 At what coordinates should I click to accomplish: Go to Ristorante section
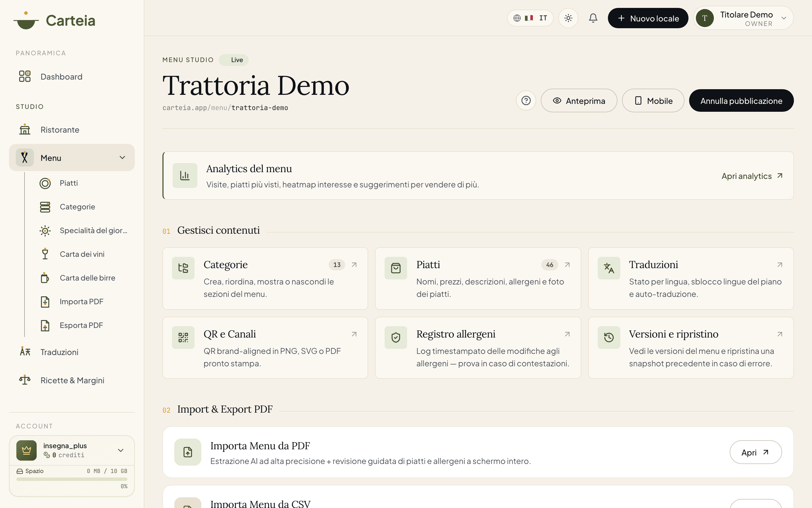72,130
